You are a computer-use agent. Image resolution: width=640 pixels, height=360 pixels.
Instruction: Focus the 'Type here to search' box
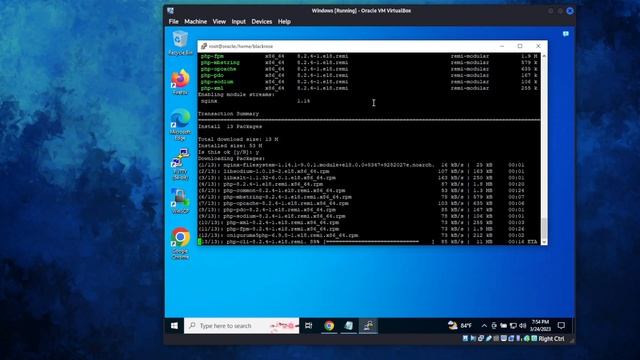pyautogui.click(x=241, y=326)
